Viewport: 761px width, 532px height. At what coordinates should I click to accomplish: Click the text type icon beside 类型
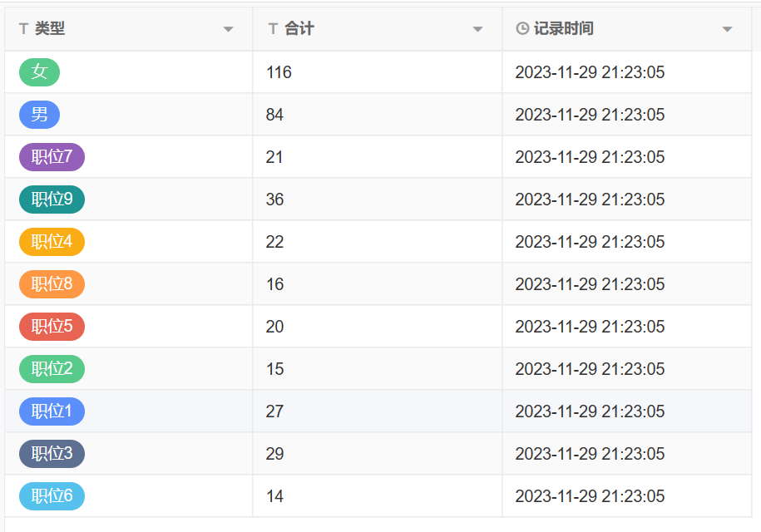23,29
